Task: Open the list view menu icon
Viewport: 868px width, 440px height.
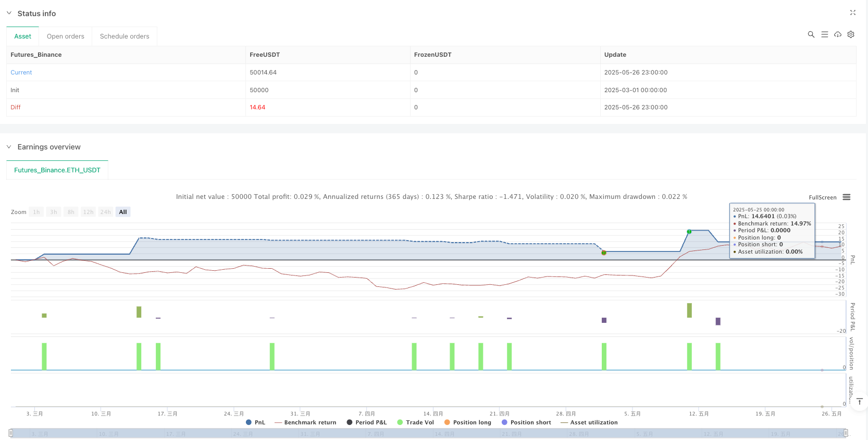Action: click(824, 34)
